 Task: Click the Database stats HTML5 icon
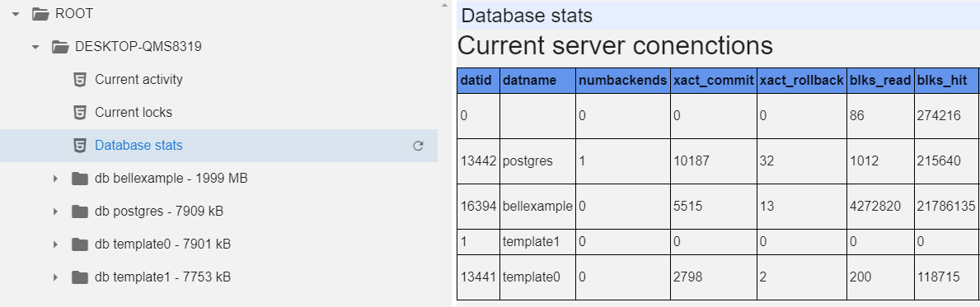pos(80,146)
